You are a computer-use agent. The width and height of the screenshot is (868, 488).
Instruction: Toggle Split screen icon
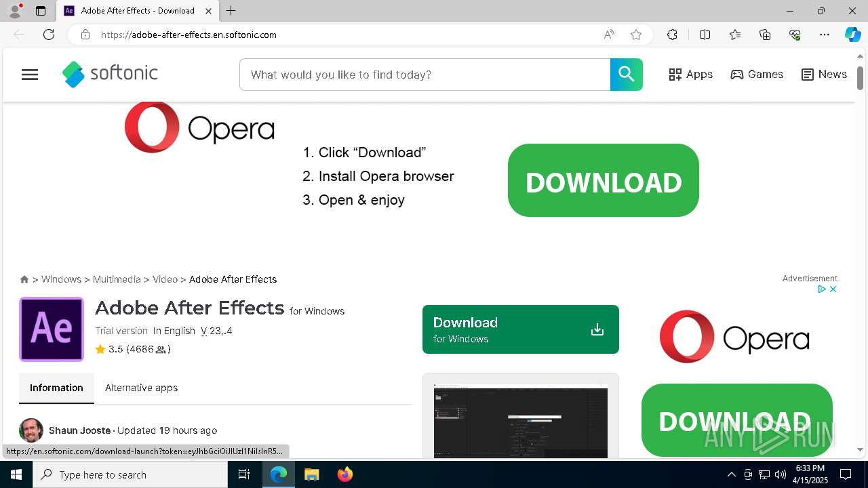[705, 35]
